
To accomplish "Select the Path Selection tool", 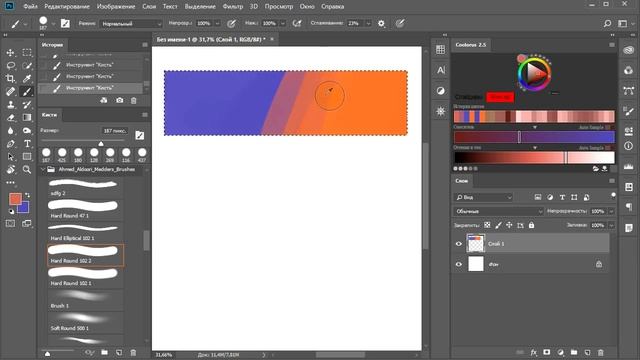I will tap(11, 157).
